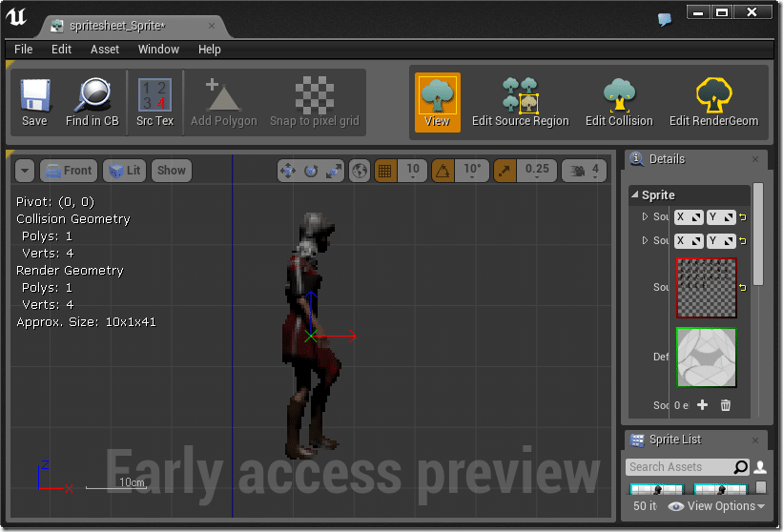This screenshot has height=532, width=783.
Task: Click the Show button in viewport
Action: tap(172, 171)
